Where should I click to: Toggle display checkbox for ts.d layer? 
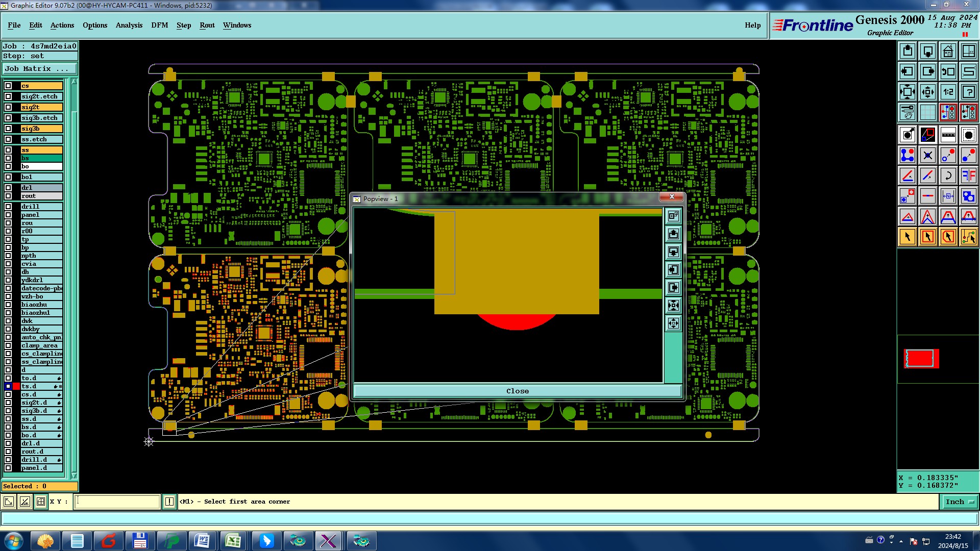point(8,386)
